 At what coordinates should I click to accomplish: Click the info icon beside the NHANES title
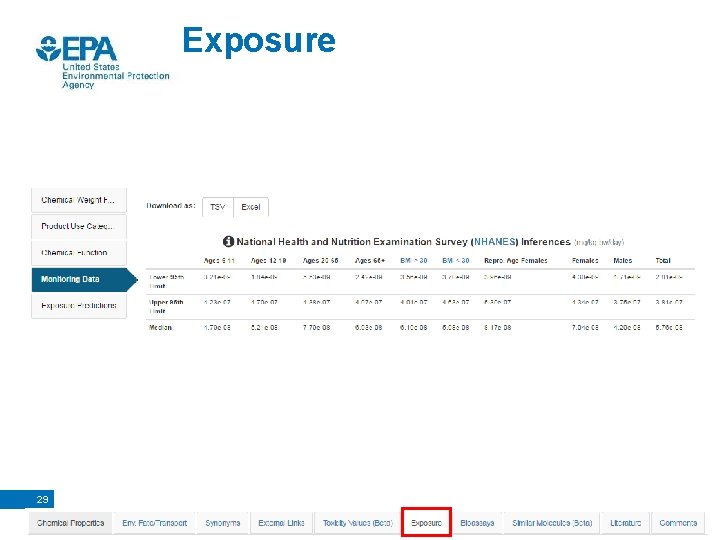tap(228, 241)
